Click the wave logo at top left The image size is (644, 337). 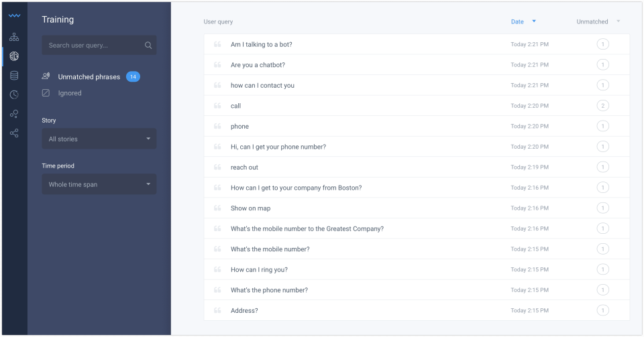(14, 15)
